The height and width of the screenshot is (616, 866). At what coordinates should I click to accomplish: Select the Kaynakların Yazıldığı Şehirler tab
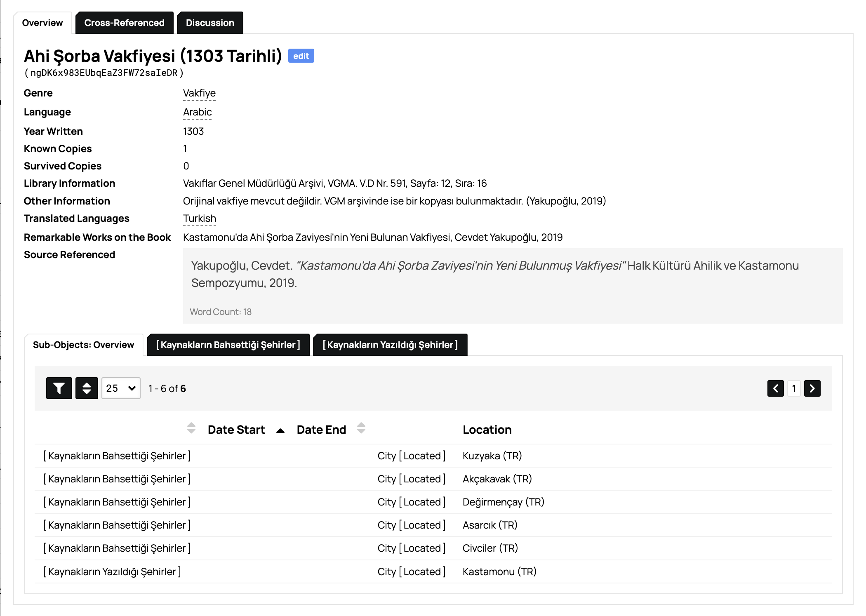click(390, 345)
